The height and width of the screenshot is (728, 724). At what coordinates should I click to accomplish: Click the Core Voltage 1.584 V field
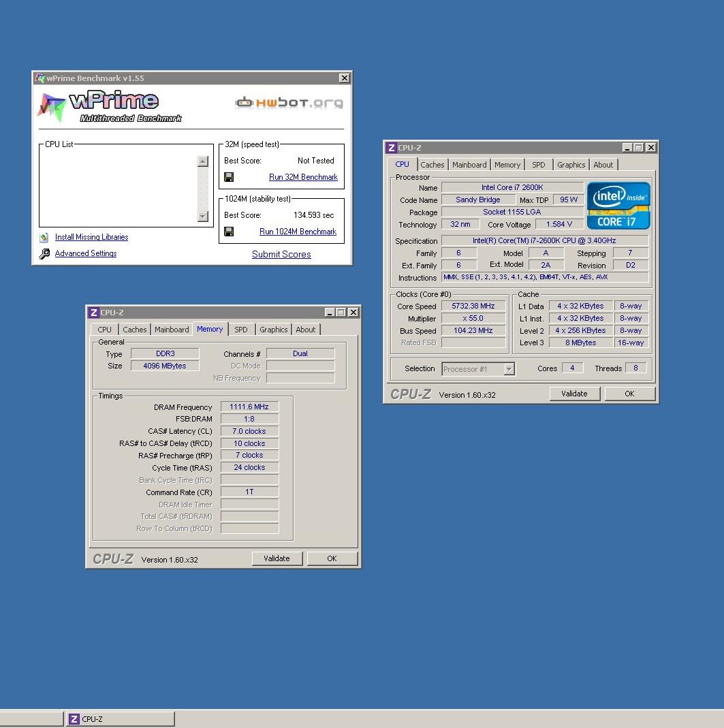pos(559,224)
